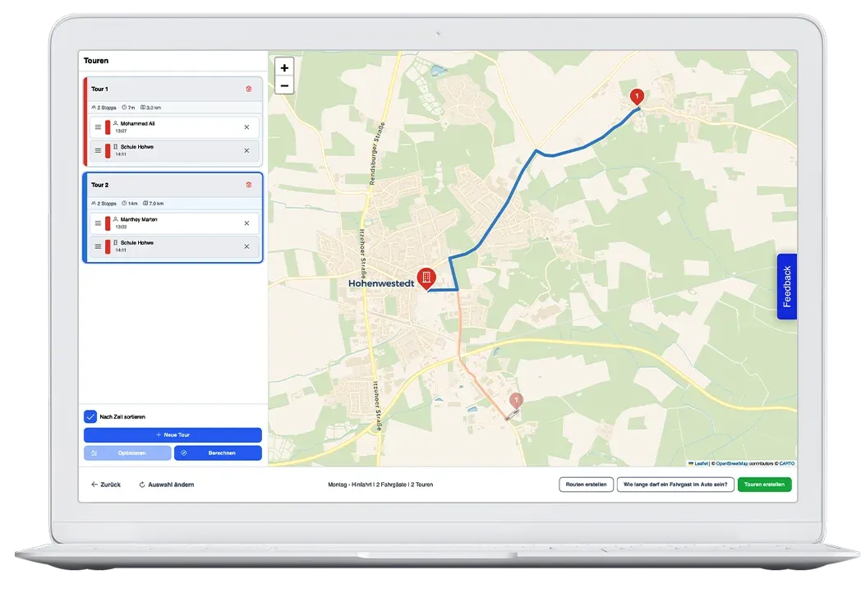The width and height of the screenshot is (861, 616).
Task: Go back using the Zurück button
Action: coord(106,485)
